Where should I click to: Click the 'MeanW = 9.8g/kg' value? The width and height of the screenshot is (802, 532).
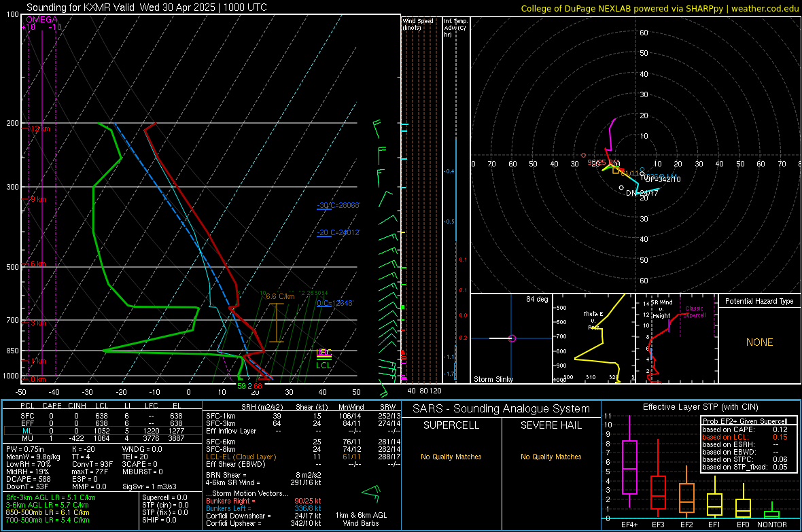click(33, 457)
